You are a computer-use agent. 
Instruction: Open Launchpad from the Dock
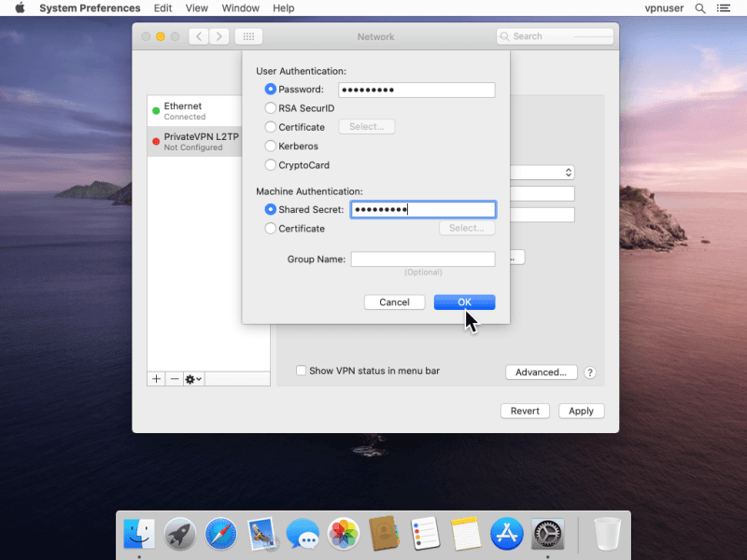[x=179, y=535]
